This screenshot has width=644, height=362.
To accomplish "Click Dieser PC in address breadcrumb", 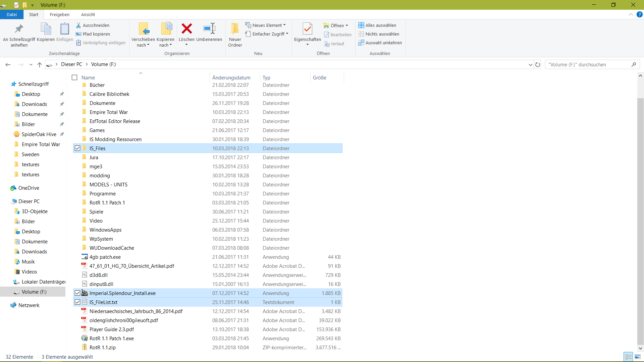I will [x=71, y=64].
